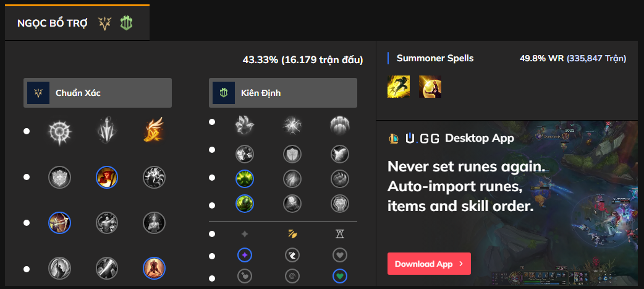Select the Fleet Footwork keystone rune
The height and width of the screenshot is (289, 644).
[154, 131]
